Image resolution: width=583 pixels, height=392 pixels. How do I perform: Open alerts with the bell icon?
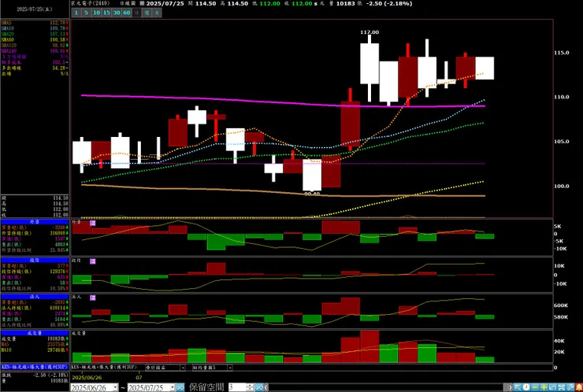point(579,387)
